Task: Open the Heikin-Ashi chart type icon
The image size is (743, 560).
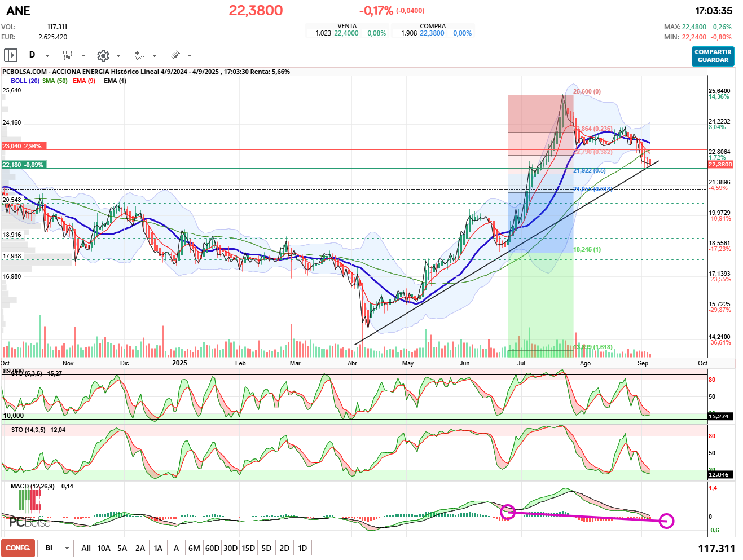Action: [68, 55]
